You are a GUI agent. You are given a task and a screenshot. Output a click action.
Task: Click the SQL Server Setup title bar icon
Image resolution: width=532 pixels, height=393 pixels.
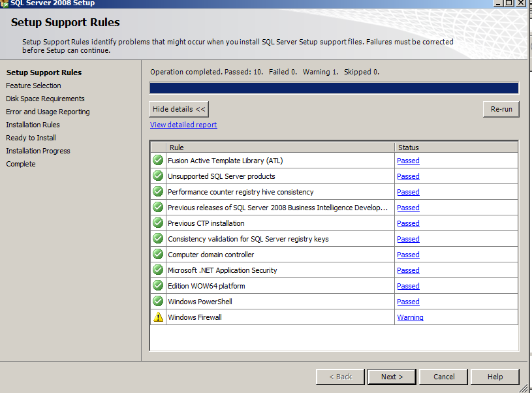click(4, 3)
